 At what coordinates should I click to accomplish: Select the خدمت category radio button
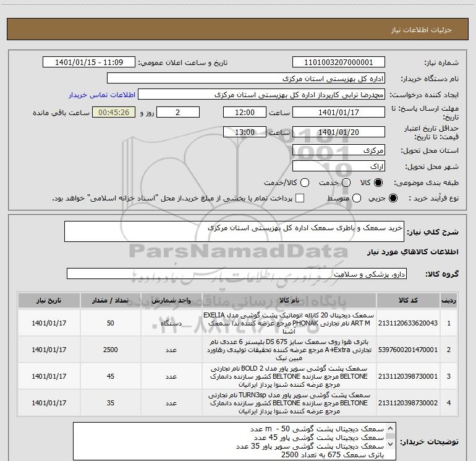[x=346, y=183]
